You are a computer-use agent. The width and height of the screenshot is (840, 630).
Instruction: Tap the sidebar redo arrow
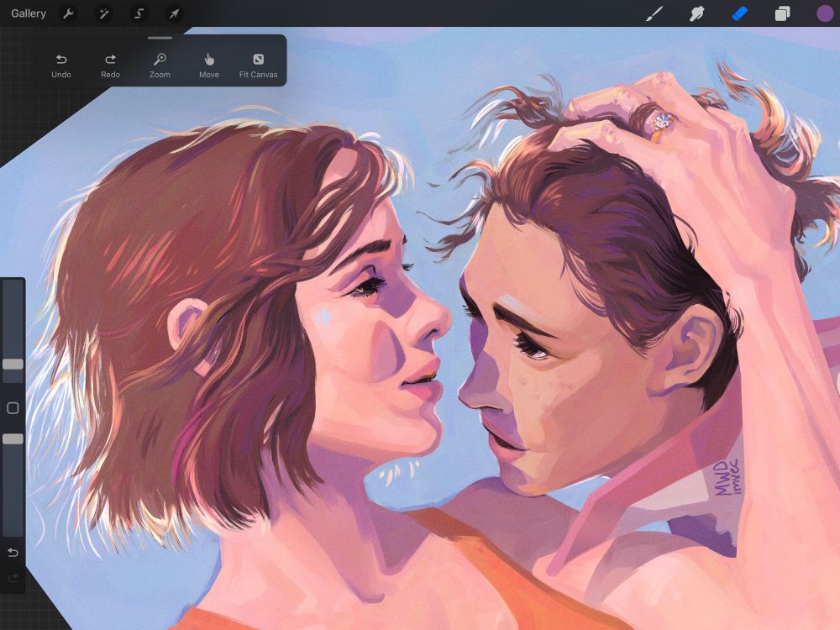pyautogui.click(x=13, y=578)
